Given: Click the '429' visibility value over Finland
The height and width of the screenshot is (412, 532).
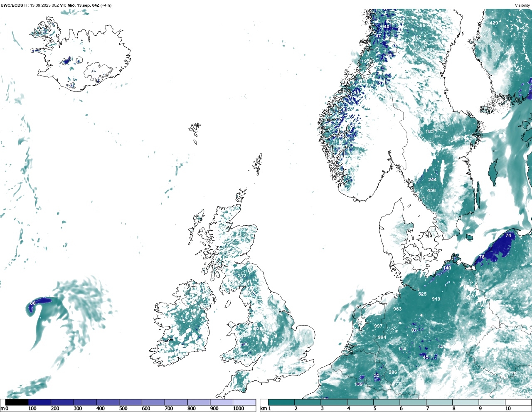Looking at the screenshot, I should coord(494,23).
